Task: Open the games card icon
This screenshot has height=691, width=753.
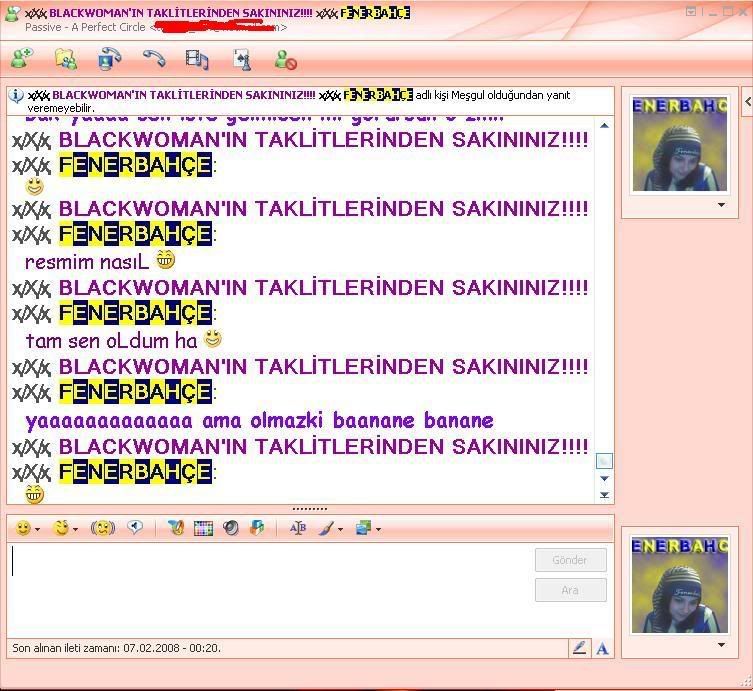Action: click(242, 60)
